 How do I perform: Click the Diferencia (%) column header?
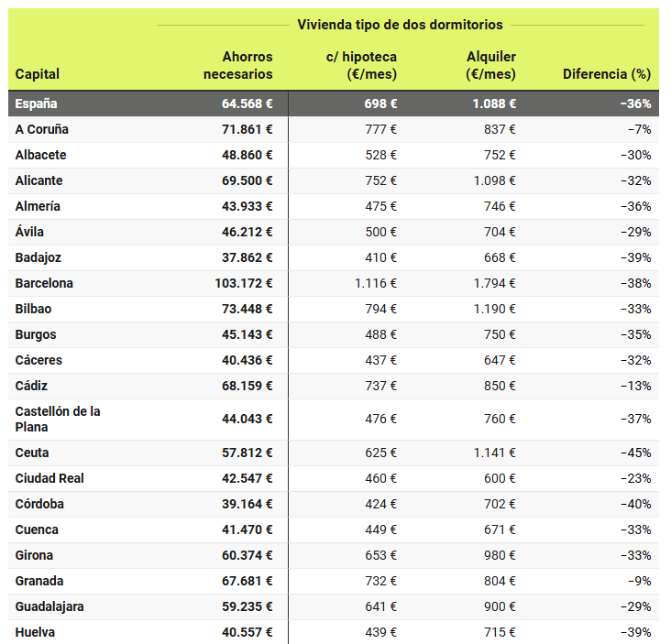(606, 74)
